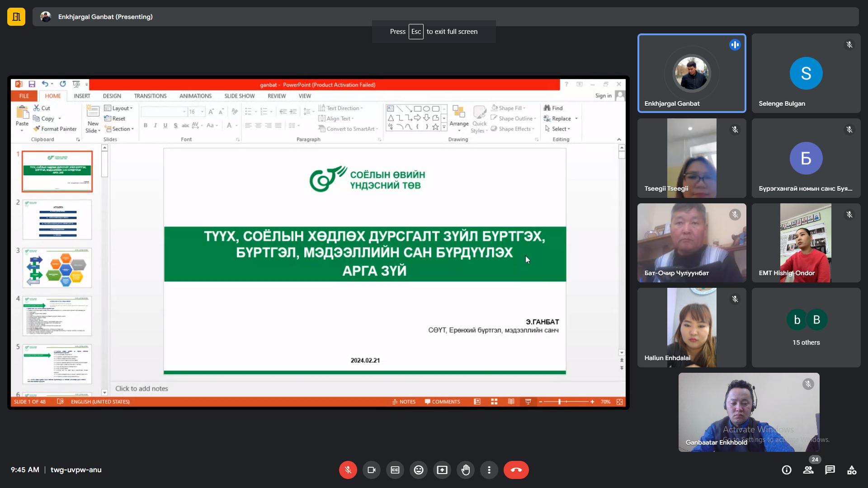Turn on closed captions
The image size is (868, 488).
395,470
